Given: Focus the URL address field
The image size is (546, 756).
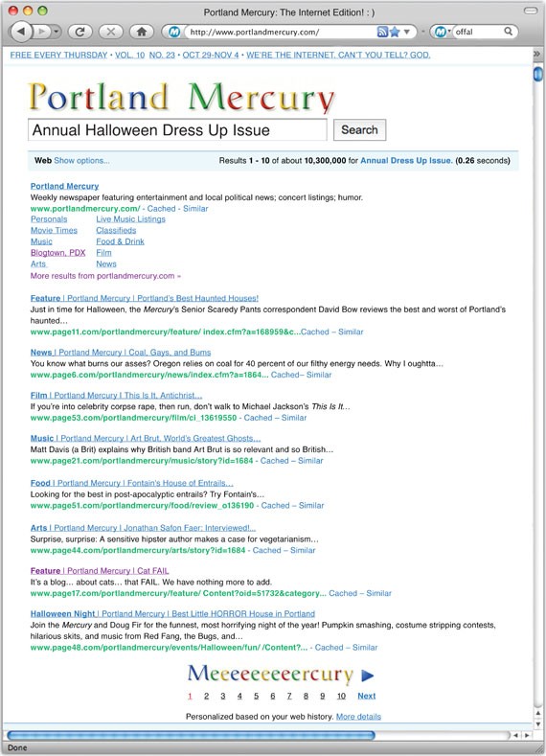Looking at the screenshot, I should pos(280,32).
